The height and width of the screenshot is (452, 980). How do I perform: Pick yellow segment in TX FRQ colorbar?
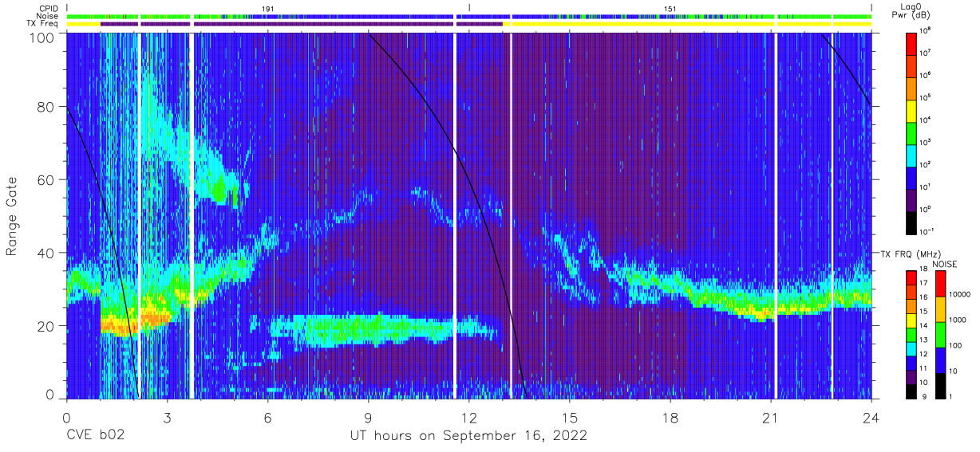tap(911, 319)
